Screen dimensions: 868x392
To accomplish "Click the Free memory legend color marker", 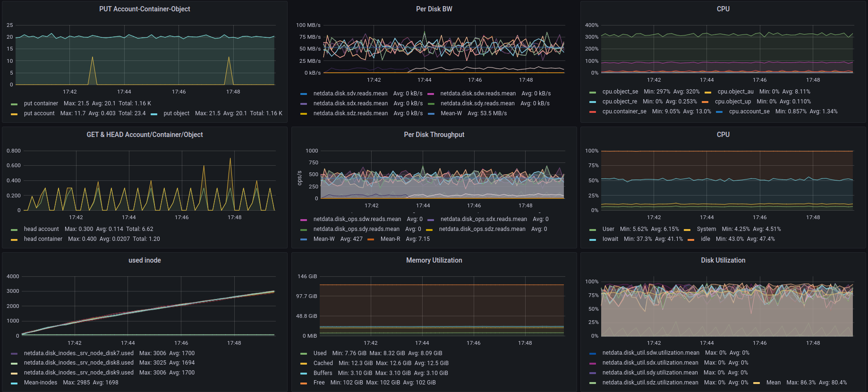I will 304,383.
